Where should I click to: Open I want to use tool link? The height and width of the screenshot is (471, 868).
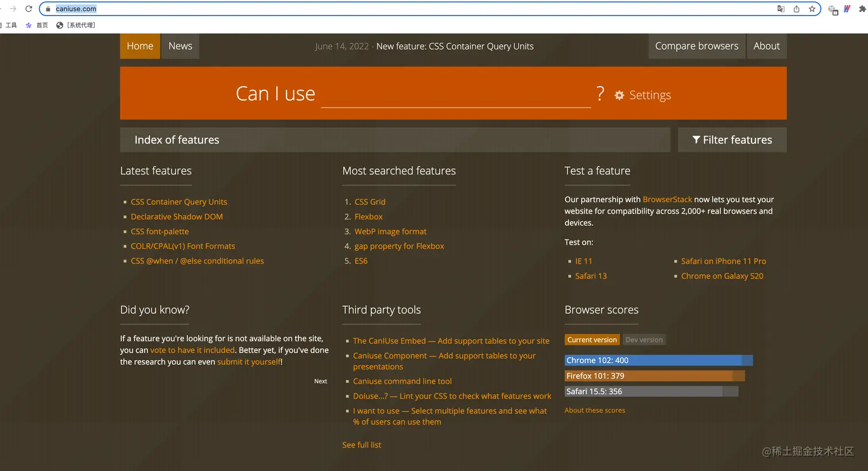[450, 416]
